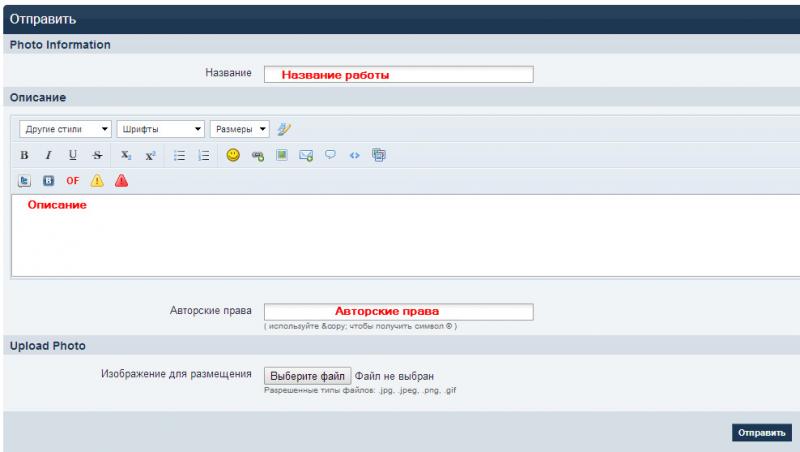This screenshot has height=452, width=800.
Task: Open the Шрифты font dropdown
Action: pyautogui.click(x=160, y=129)
